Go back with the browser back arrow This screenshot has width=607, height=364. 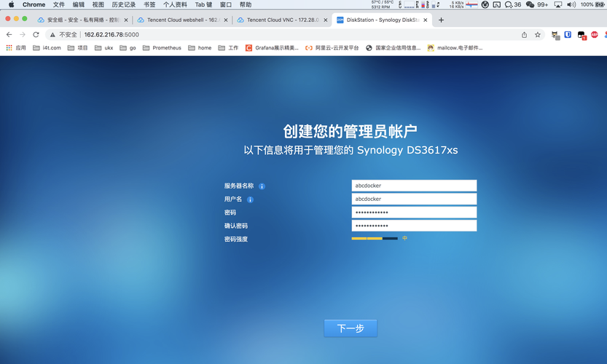click(x=9, y=34)
